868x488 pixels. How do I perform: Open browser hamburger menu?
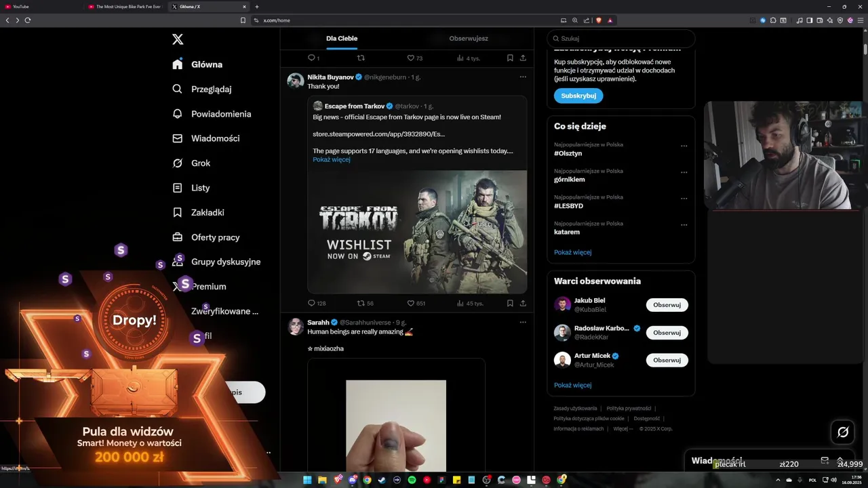click(861, 20)
